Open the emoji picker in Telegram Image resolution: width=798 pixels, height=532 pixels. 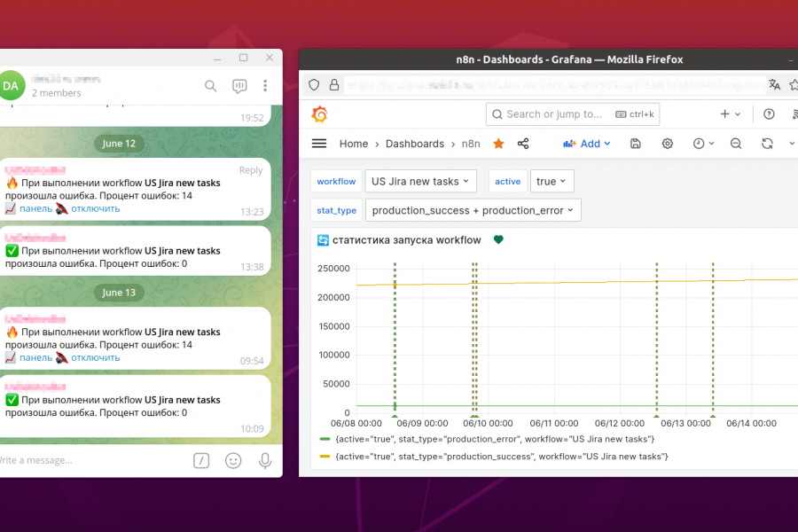[x=233, y=461]
